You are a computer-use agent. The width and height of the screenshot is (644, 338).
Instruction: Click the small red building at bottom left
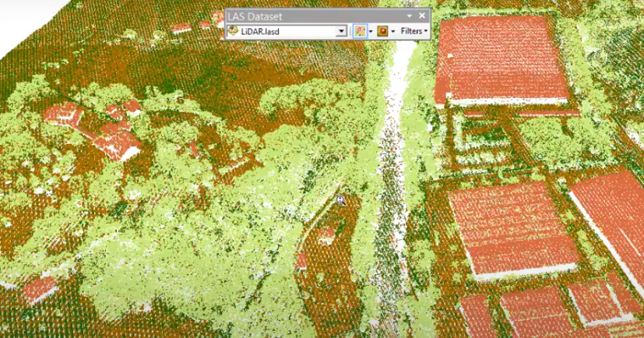(x=37, y=288)
